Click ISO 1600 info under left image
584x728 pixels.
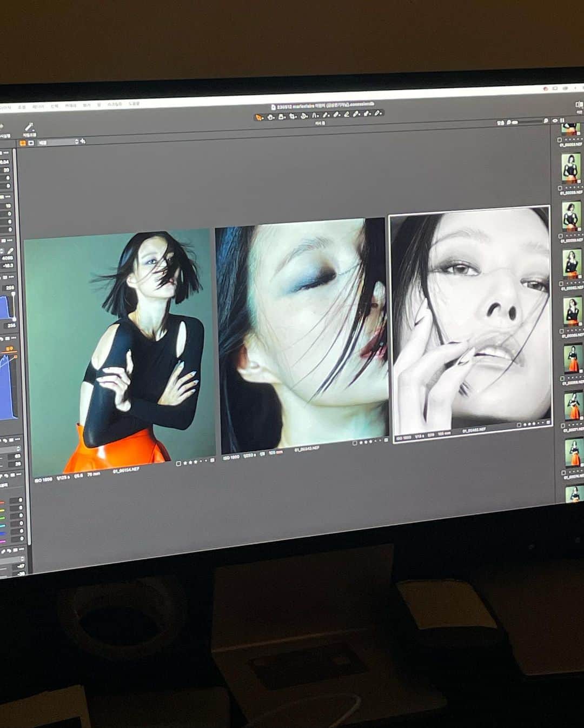point(43,480)
